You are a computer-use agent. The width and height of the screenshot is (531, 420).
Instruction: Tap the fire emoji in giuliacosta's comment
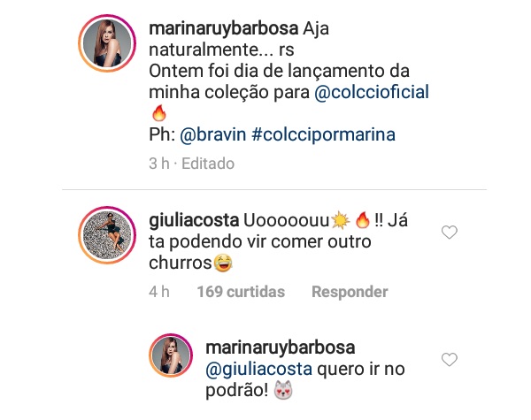[x=362, y=220]
